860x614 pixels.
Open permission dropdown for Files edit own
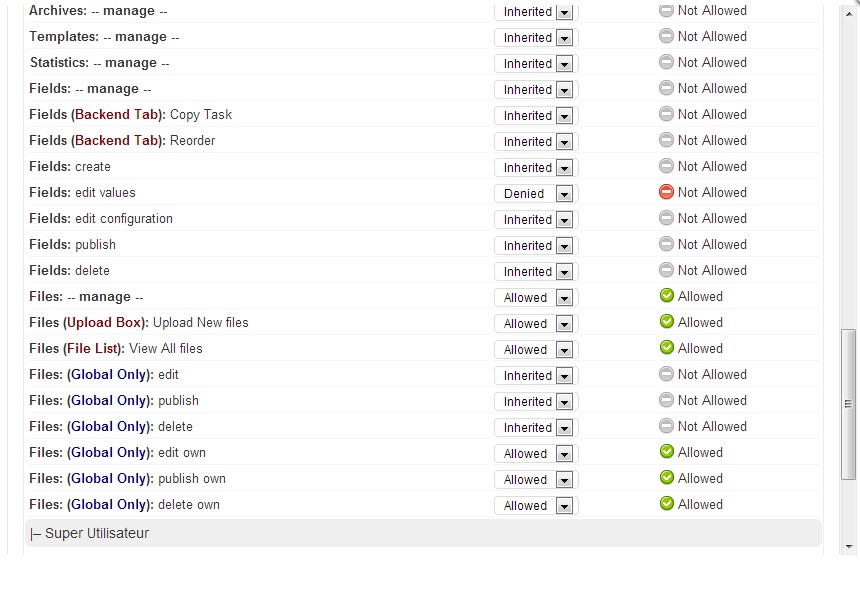536,453
